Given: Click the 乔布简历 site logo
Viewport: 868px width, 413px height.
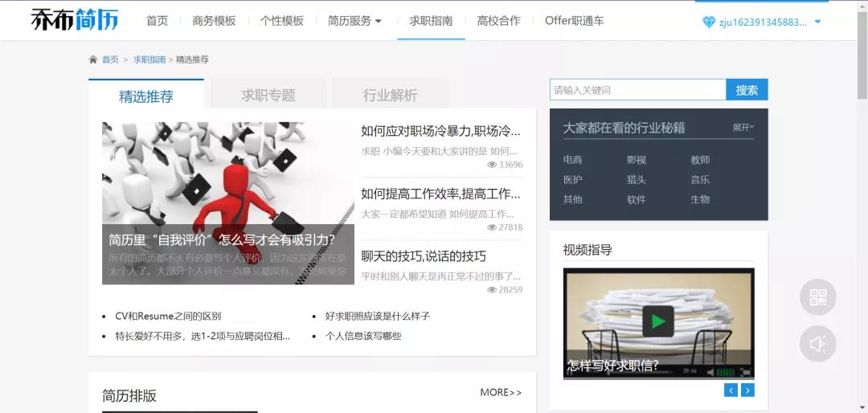Looking at the screenshot, I should tap(74, 20).
